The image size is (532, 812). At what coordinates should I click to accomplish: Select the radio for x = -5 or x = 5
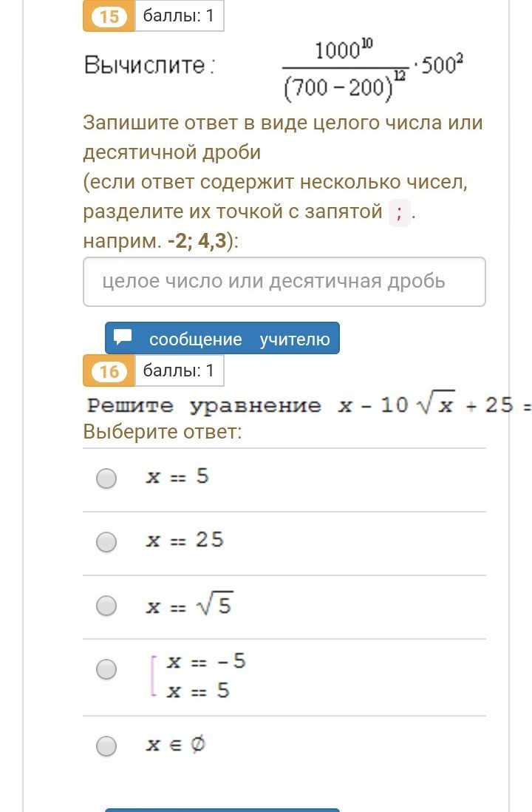pyautogui.click(x=107, y=670)
